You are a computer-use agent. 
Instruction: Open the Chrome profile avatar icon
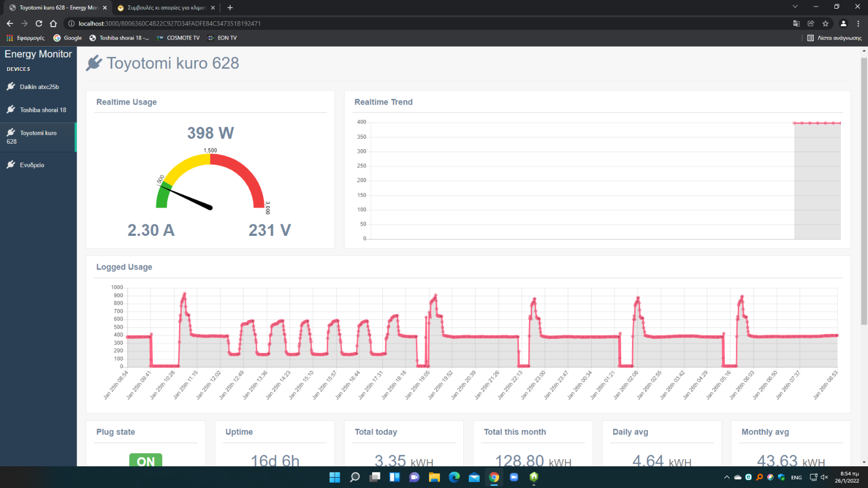click(844, 23)
